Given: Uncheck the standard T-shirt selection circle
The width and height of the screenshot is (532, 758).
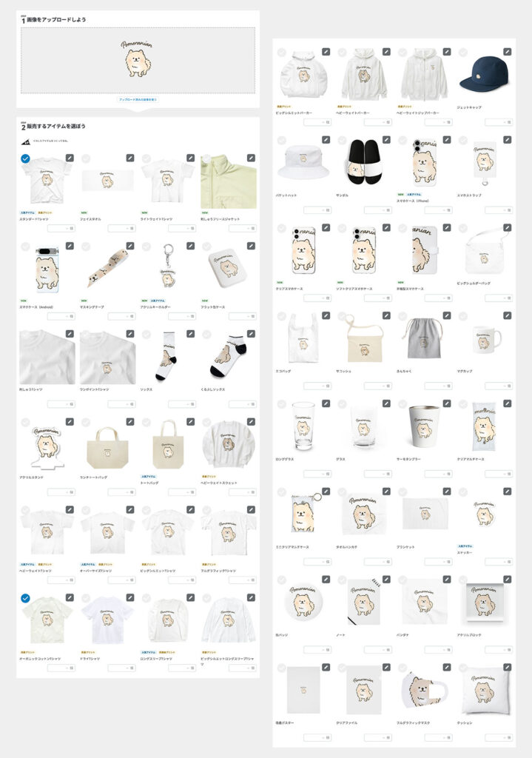Looking at the screenshot, I should (25, 158).
